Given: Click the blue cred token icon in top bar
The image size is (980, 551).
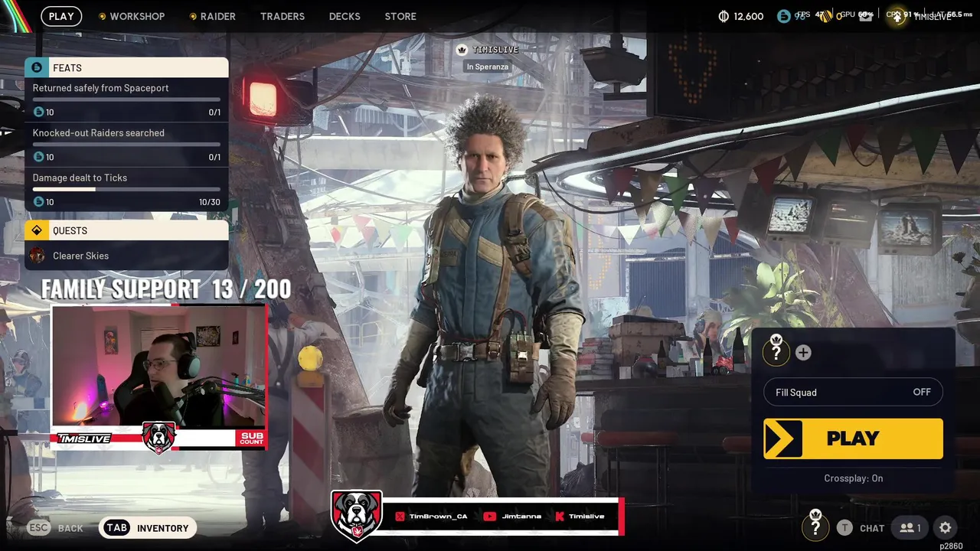Looking at the screenshot, I should point(783,16).
